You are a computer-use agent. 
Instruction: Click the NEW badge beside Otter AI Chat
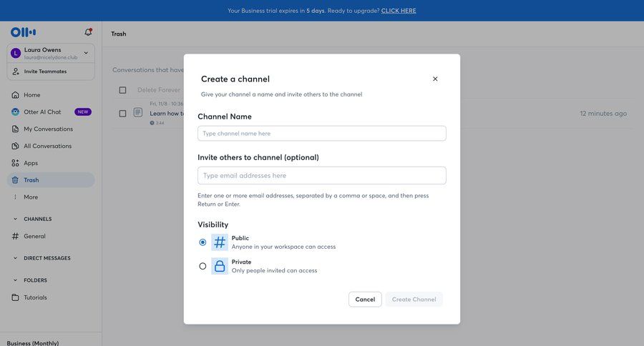tap(83, 112)
